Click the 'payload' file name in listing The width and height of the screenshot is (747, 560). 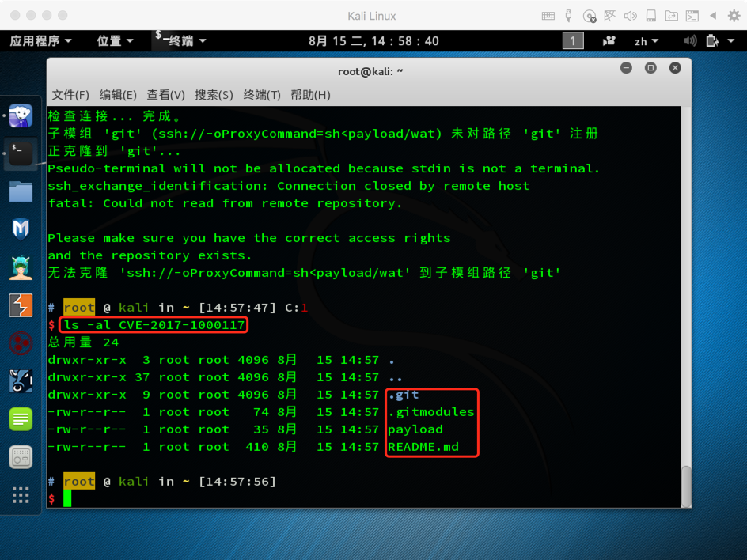point(415,429)
